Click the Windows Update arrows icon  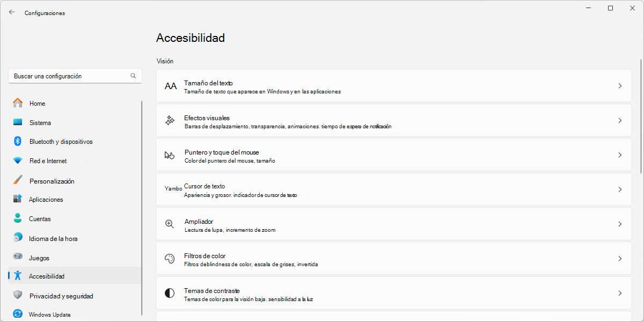point(18,314)
